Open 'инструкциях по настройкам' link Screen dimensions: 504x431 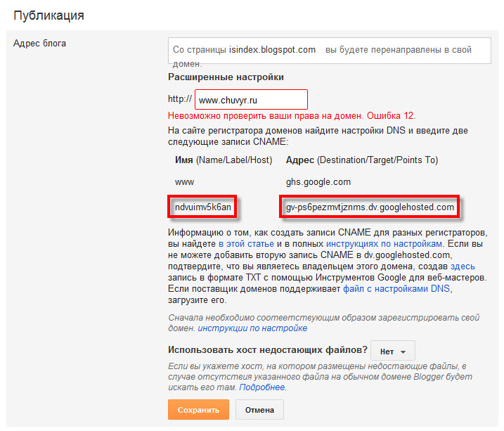pyautogui.click(x=384, y=243)
